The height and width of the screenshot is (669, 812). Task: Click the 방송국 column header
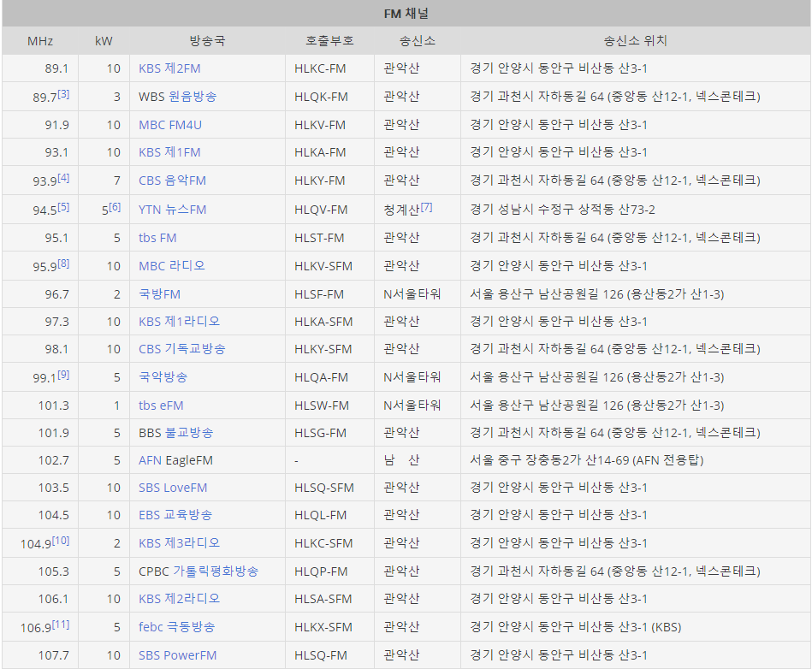click(x=207, y=41)
